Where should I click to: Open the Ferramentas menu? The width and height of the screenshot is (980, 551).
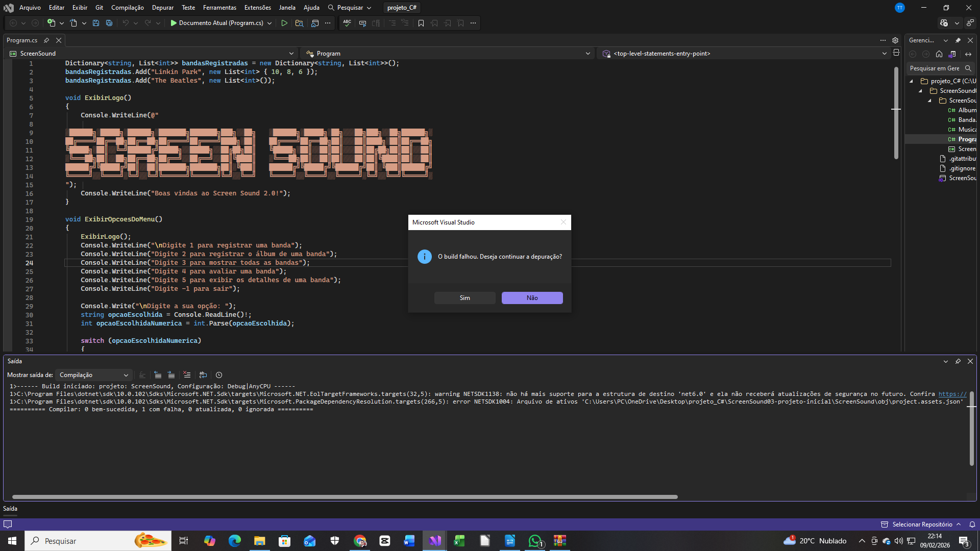219,8
